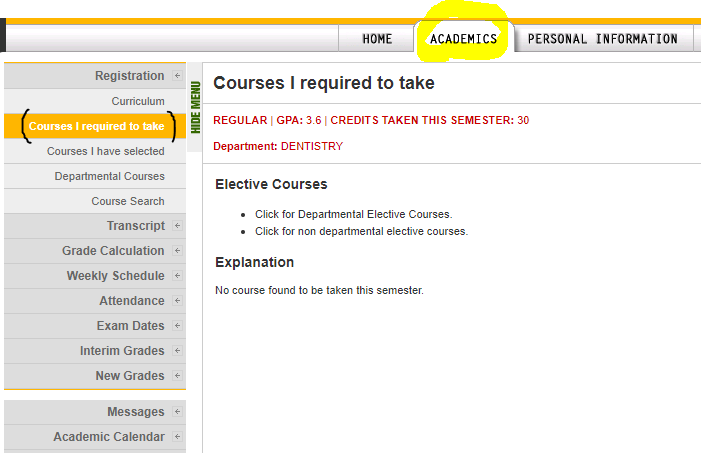This screenshot has width=701, height=453.
Task: Open the HOME tab
Action: (x=377, y=39)
